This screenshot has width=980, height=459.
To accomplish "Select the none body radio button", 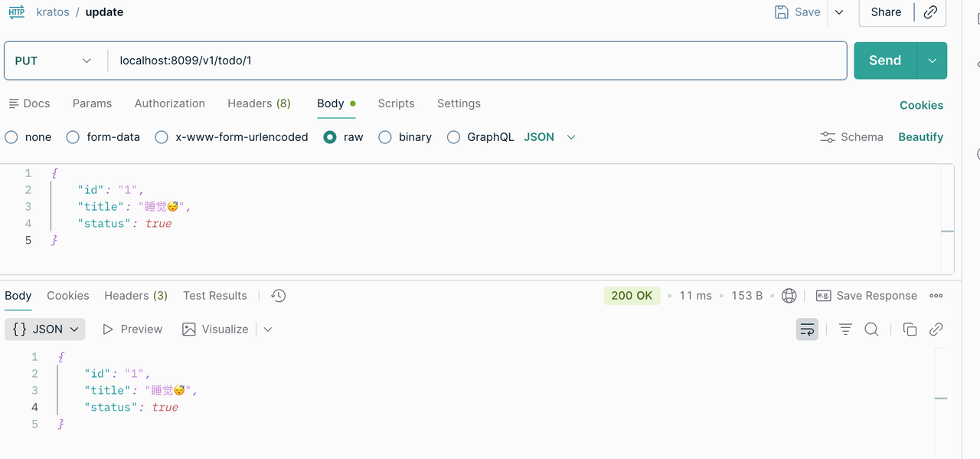I will click(x=11, y=137).
